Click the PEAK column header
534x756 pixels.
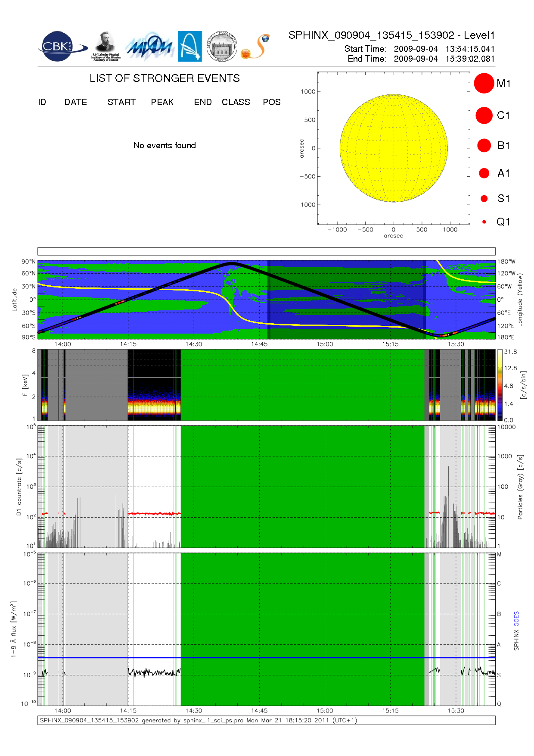pos(162,102)
